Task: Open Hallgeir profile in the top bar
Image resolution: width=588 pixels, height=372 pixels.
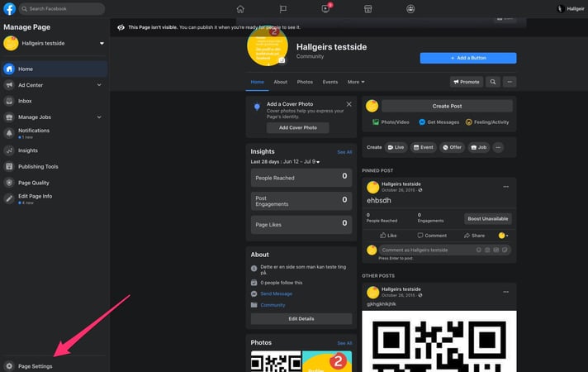Action: pyautogui.click(x=571, y=8)
